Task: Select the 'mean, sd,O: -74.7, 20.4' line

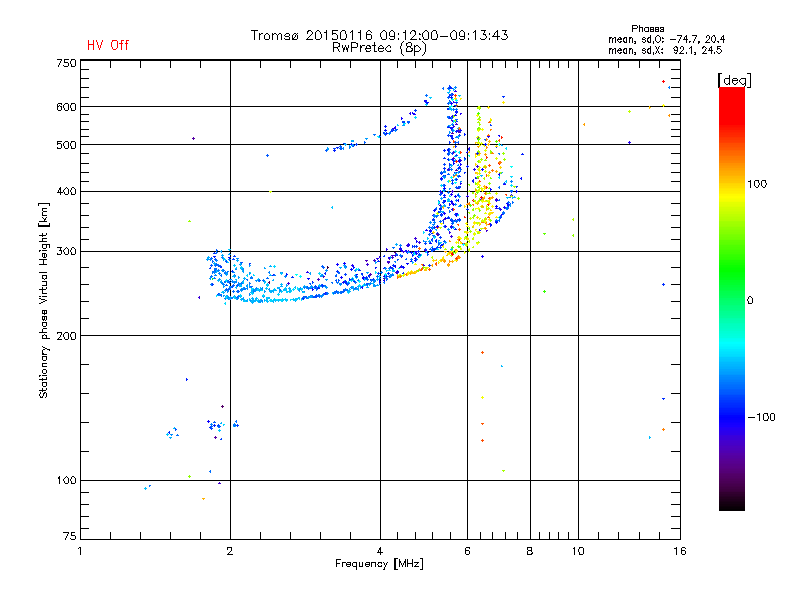Action: [666, 39]
